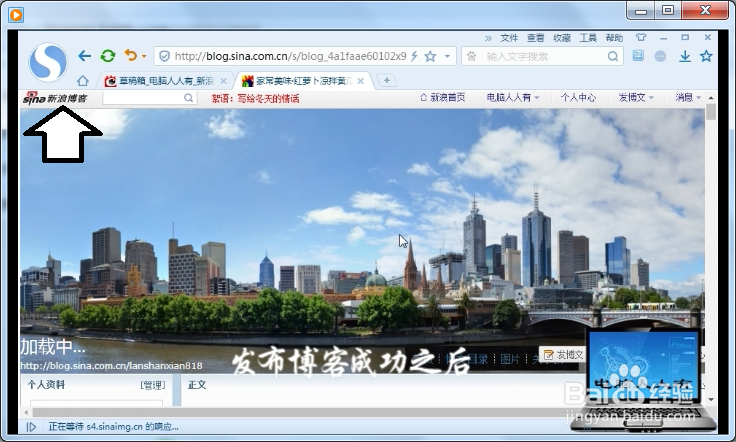The image size is (736, 442).
Task: Open dropdown next to the undo icon
Action: coord(144,56)
